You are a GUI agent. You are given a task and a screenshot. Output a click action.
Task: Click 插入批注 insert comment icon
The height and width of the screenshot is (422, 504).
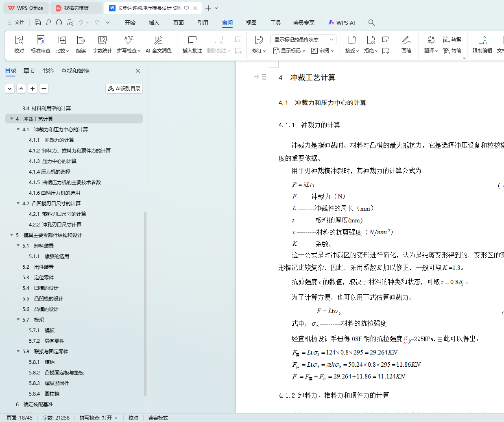click(192, 44)
